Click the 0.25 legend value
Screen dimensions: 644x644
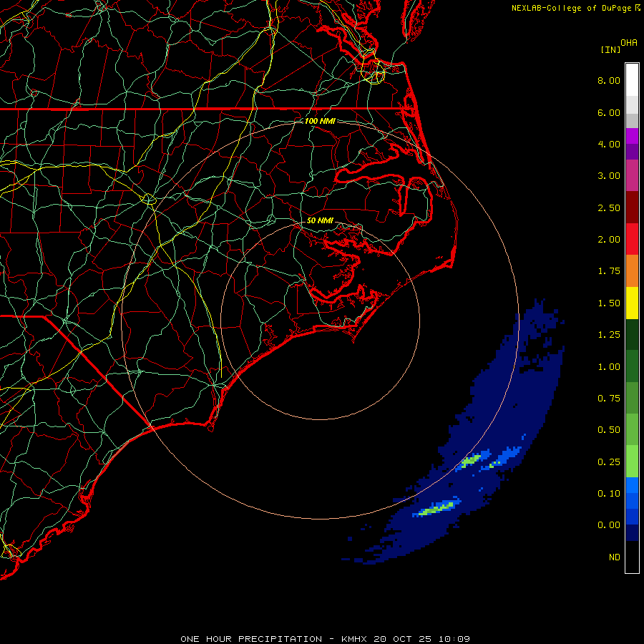(x=609, y=462)
